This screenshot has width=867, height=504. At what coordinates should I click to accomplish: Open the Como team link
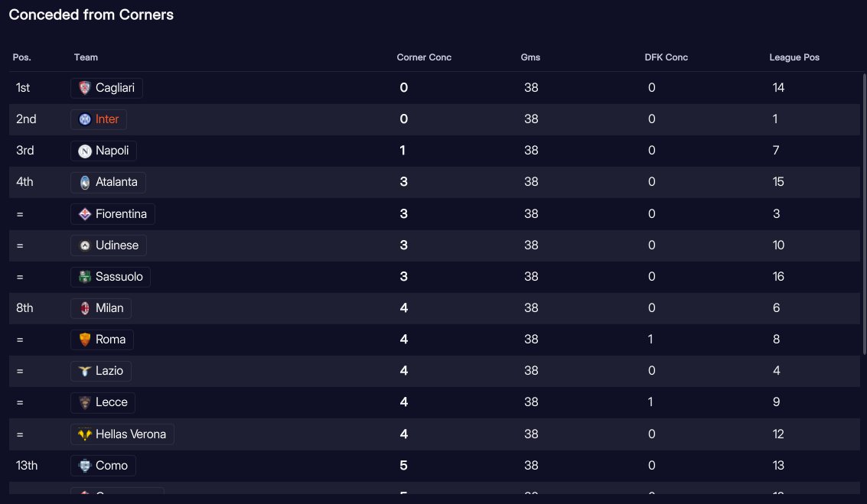[x=112, y=466]
